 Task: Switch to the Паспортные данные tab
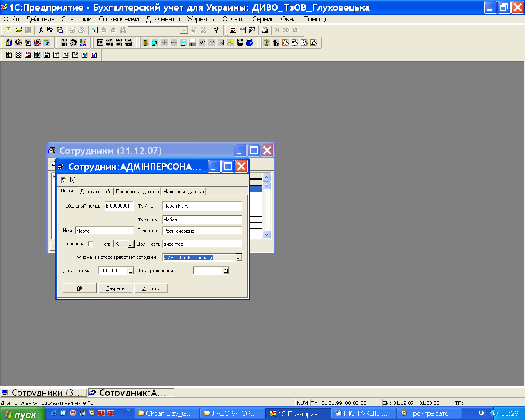(x=137, y=192)
